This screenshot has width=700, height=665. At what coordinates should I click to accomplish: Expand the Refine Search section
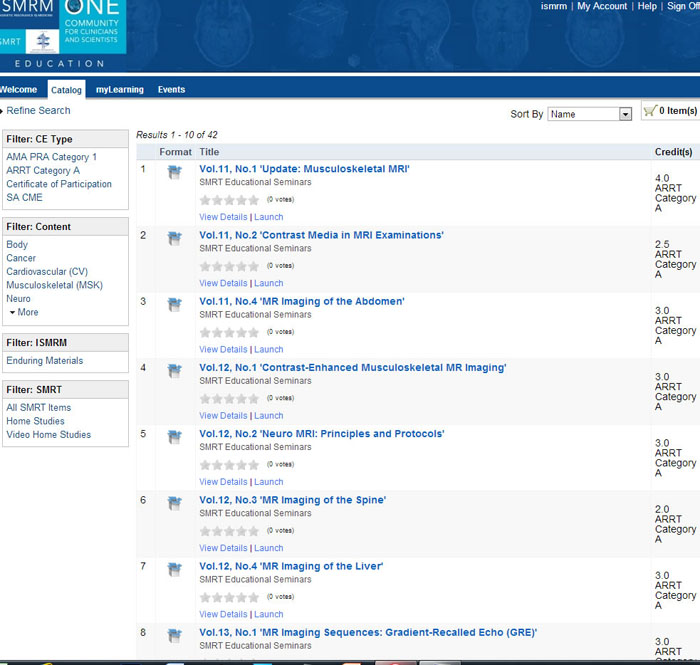point(36,111)
